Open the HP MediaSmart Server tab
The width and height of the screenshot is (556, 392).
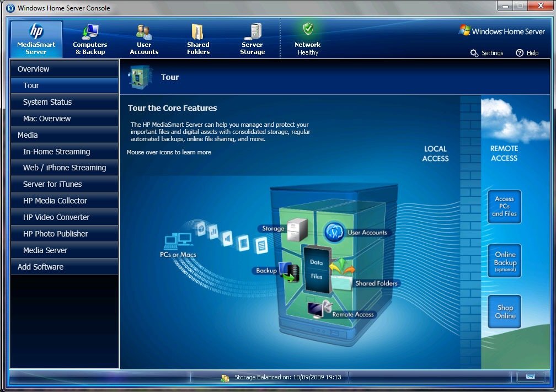pos(36,39)
